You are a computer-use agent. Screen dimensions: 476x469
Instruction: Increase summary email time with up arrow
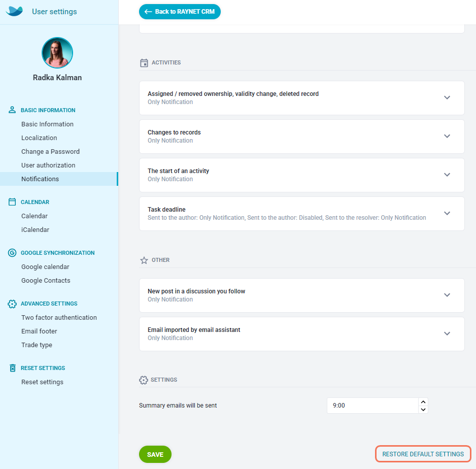(x=423, y=401)
